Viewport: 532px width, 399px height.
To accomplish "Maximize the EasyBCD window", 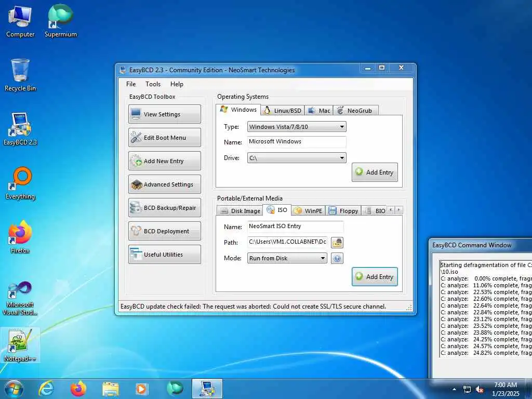I will 382,68.
